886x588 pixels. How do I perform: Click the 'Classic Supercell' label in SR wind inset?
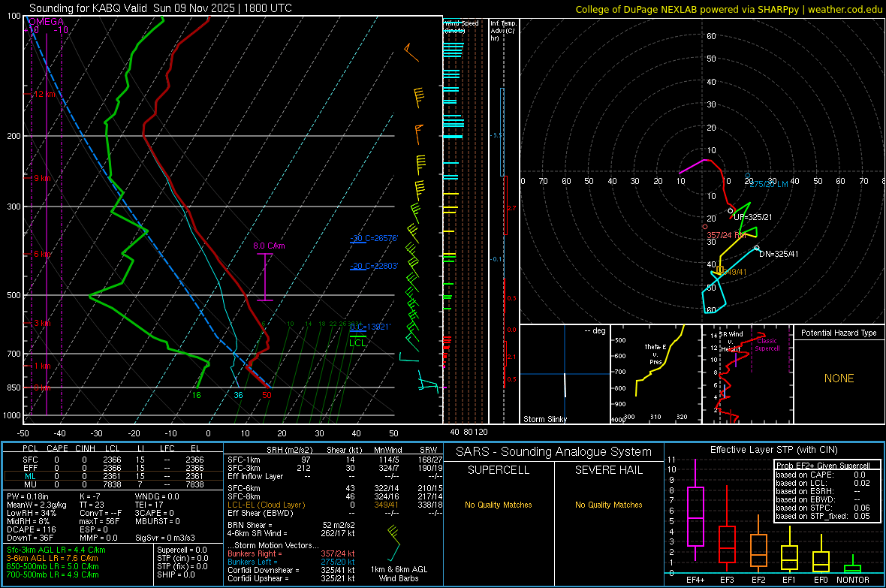[x=767, y=345]
